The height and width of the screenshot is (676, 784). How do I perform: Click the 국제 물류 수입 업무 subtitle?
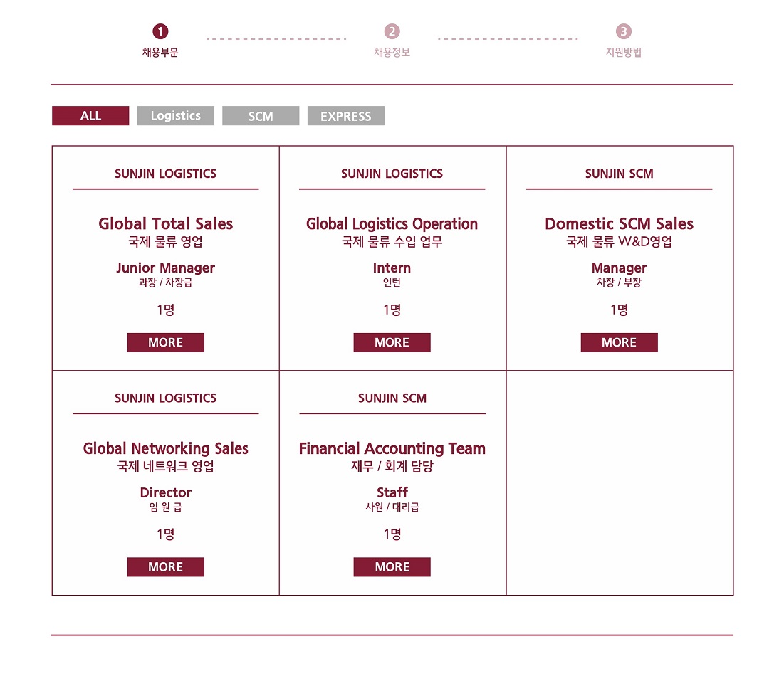click(392, 242)
